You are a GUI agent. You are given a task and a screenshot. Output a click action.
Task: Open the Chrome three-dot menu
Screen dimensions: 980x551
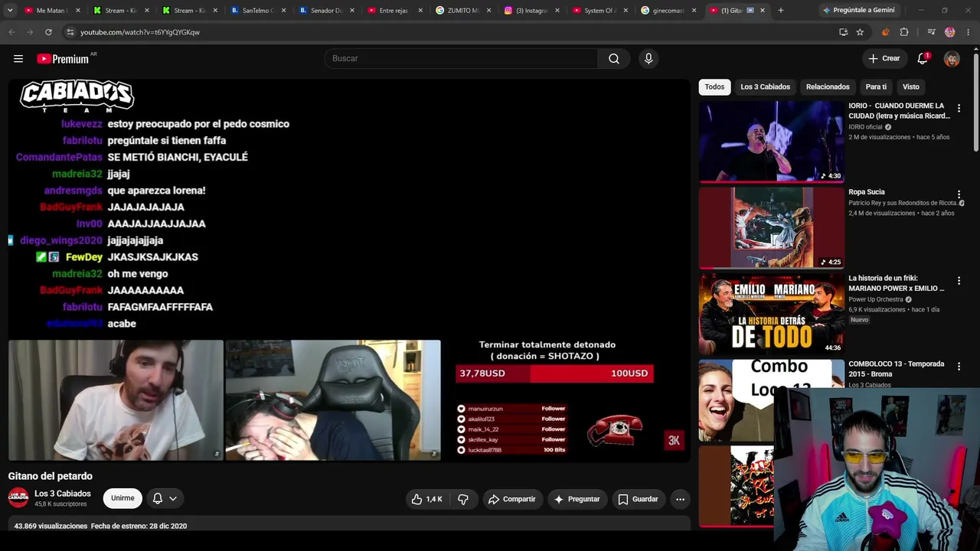pyautogui.click(x=969, y=32)
